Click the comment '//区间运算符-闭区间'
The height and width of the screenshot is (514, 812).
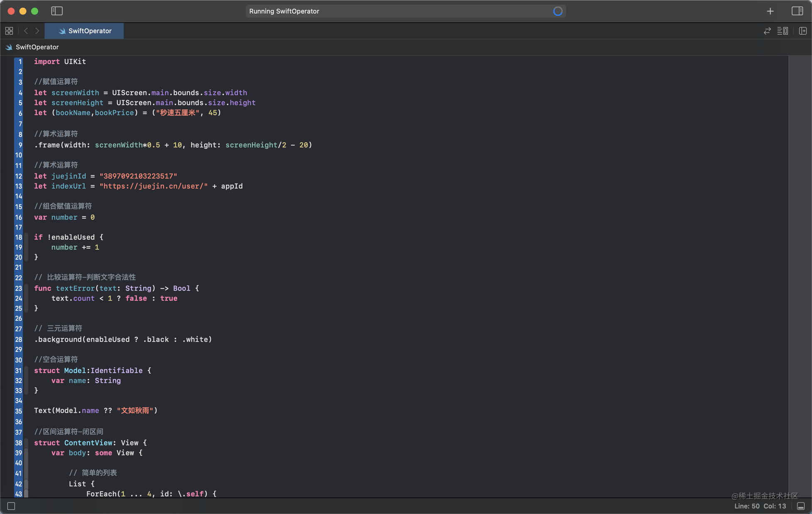(68, 432)
